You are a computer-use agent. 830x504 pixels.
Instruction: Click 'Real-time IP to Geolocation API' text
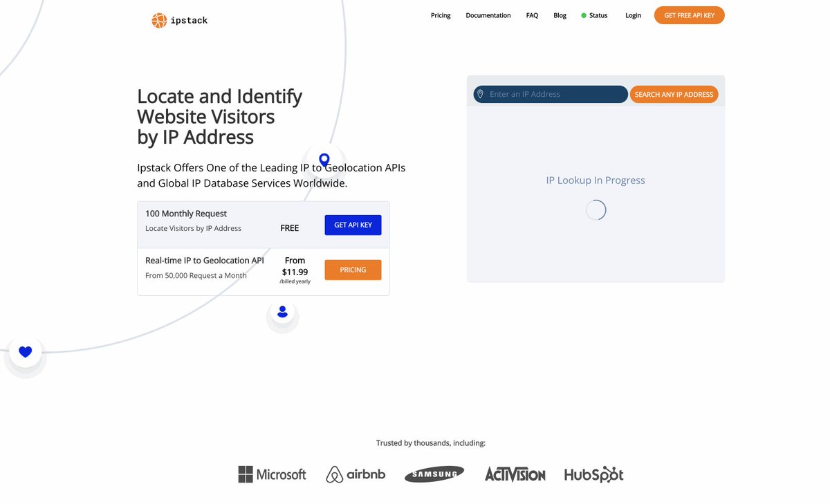click(x=205, y=261)
